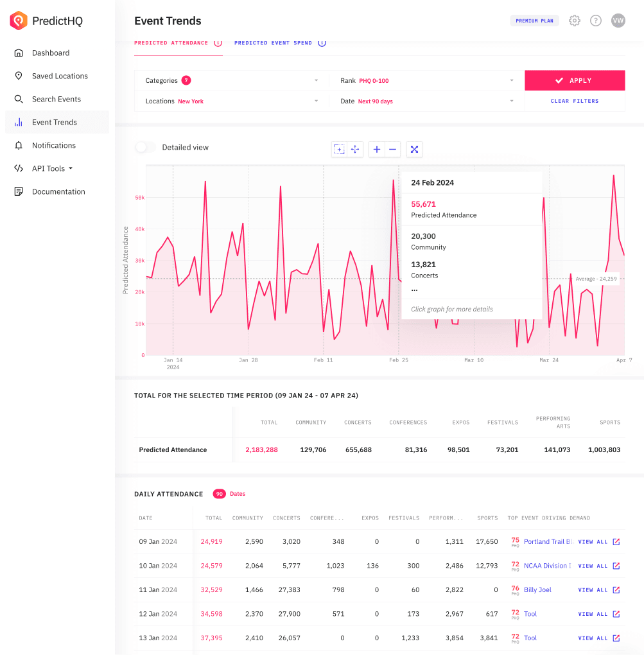Select the pan chart tool icon
644x655 pixels.
(355, 149)
